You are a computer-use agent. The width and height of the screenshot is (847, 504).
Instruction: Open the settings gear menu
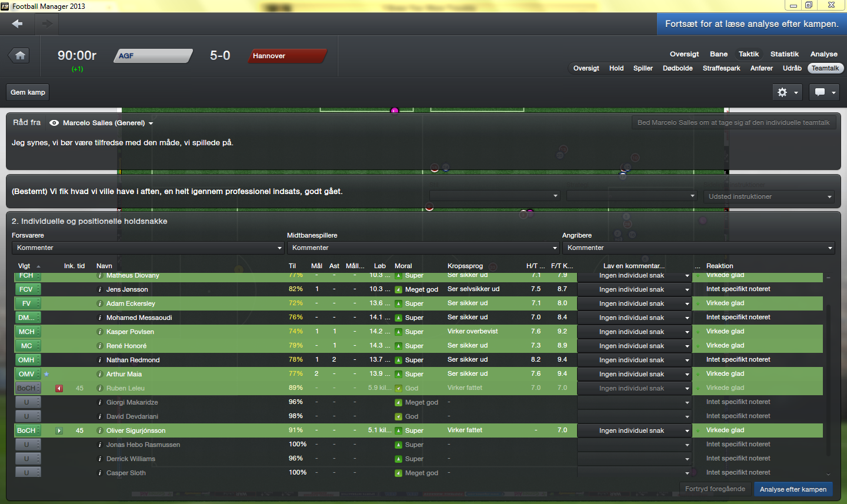tap(787, 92)
